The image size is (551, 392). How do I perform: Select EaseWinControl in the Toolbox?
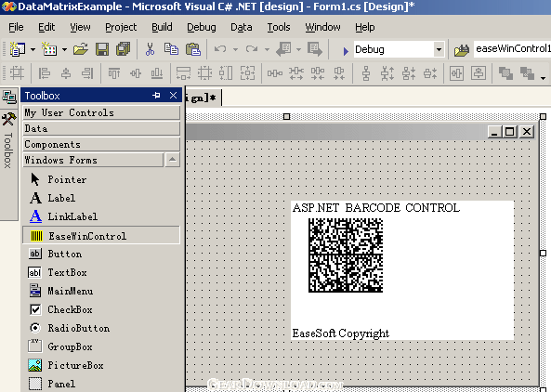coord(101,235)
